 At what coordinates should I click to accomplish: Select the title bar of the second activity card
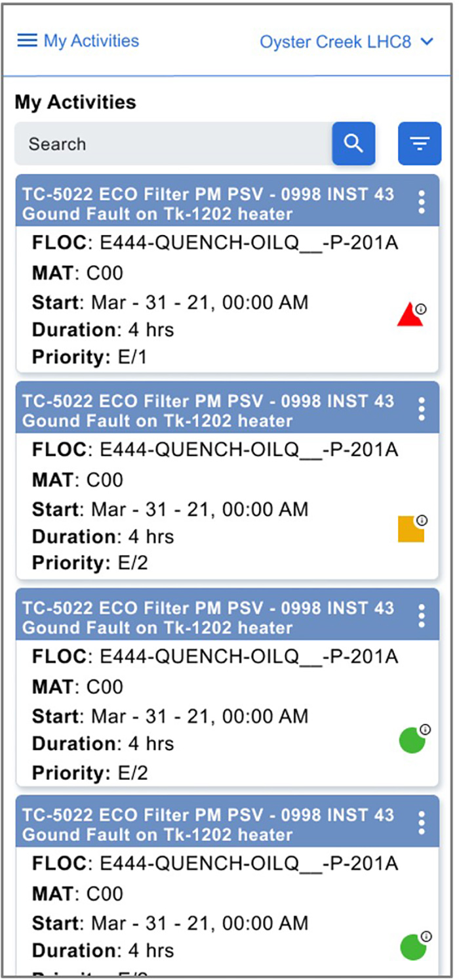(210, 410)
